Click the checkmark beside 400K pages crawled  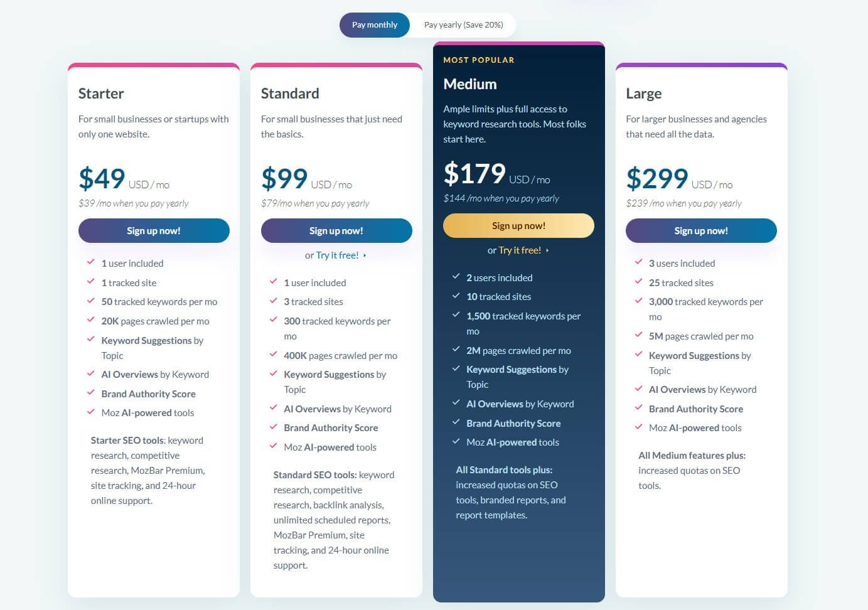tap(274, 355)
